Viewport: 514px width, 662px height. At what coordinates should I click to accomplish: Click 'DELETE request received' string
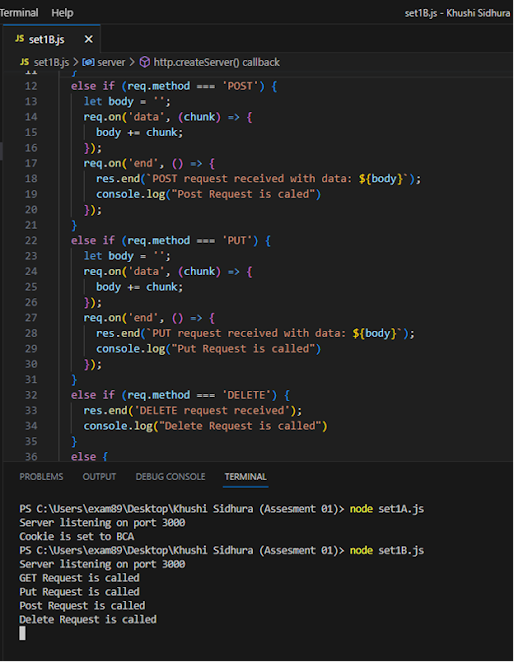(212, 410)
